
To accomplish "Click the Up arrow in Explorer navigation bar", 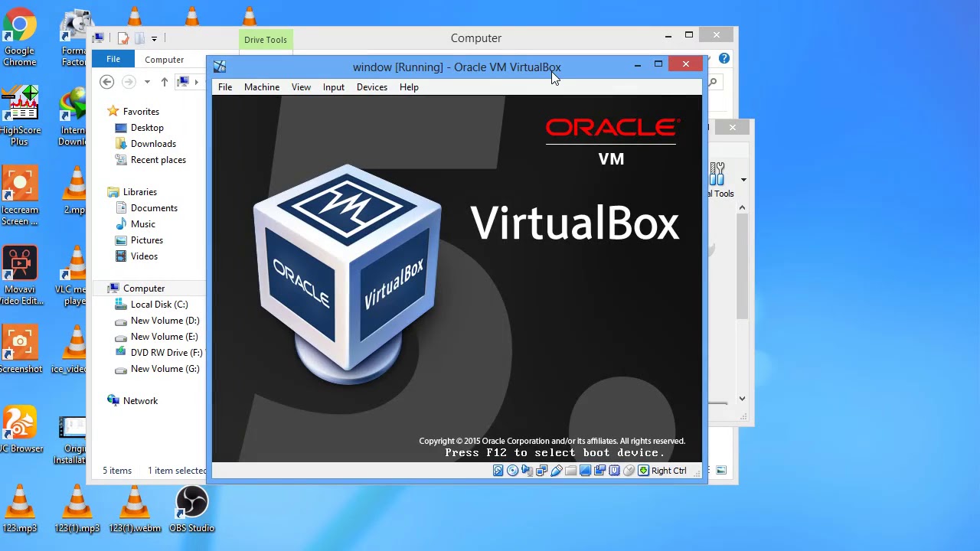I will 165,82.
